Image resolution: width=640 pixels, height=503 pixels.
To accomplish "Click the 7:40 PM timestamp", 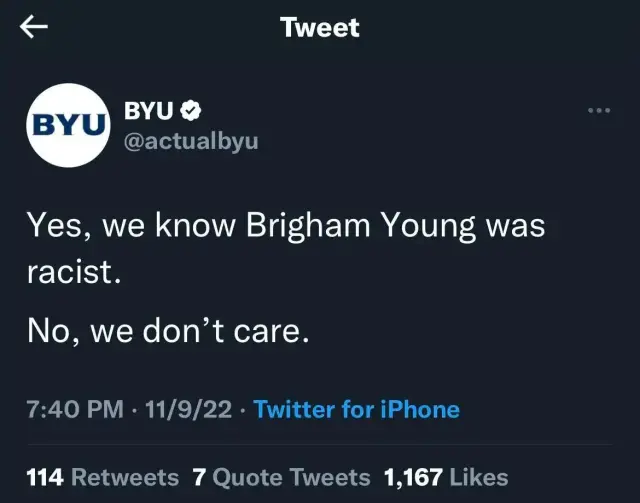I will (x=75, y=409).
